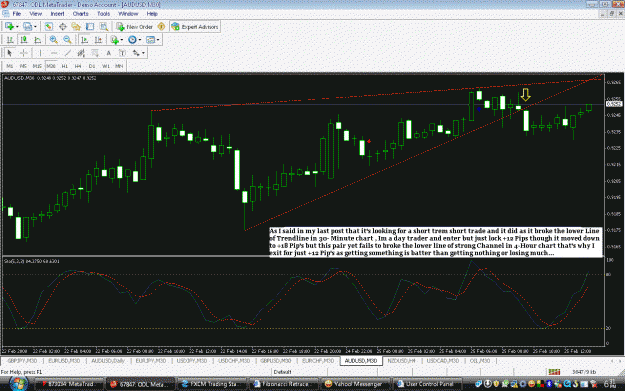Click the text annotation box on chart

(x=435, y=242)
